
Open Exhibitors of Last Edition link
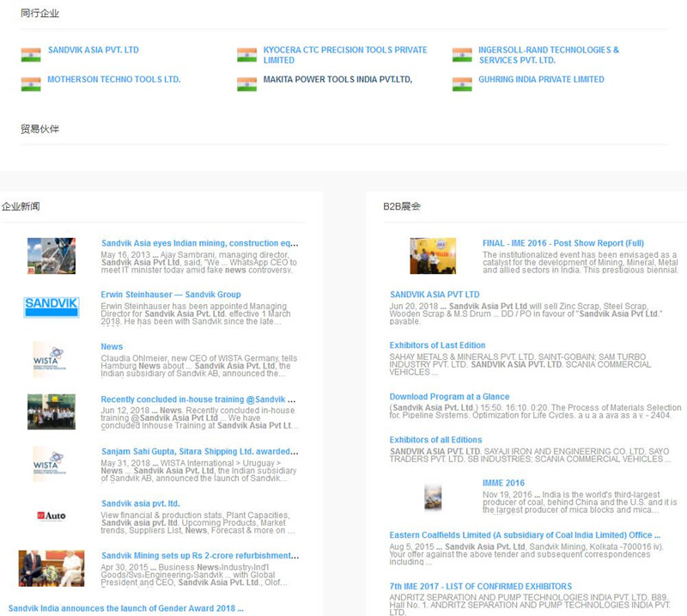click(x=437, y=345)
